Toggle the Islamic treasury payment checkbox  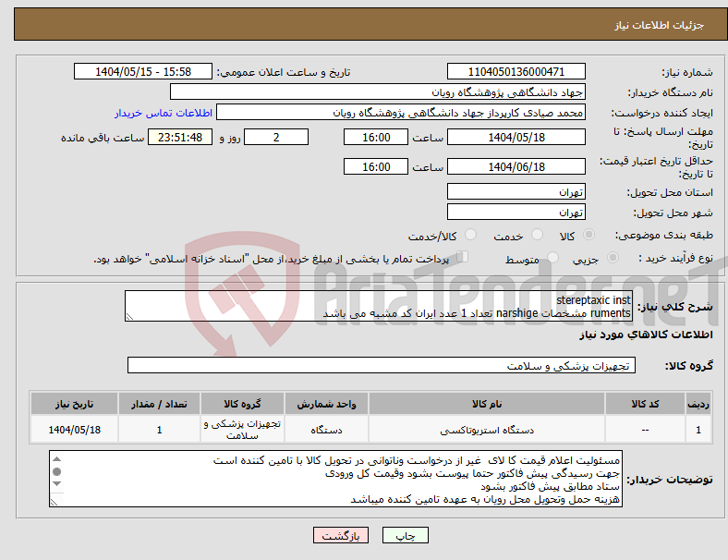pos(463,257)
